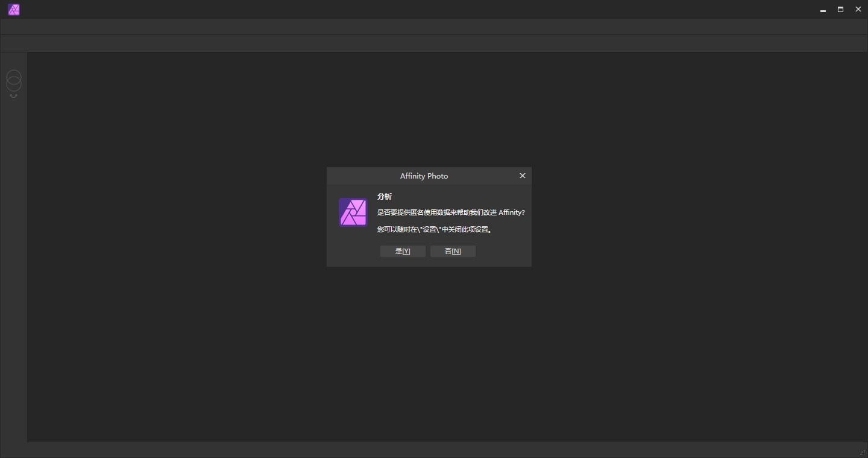The image size is (868, 458).
Task: Click the 分析 heading in the dialog
Action: coord(385,197)
